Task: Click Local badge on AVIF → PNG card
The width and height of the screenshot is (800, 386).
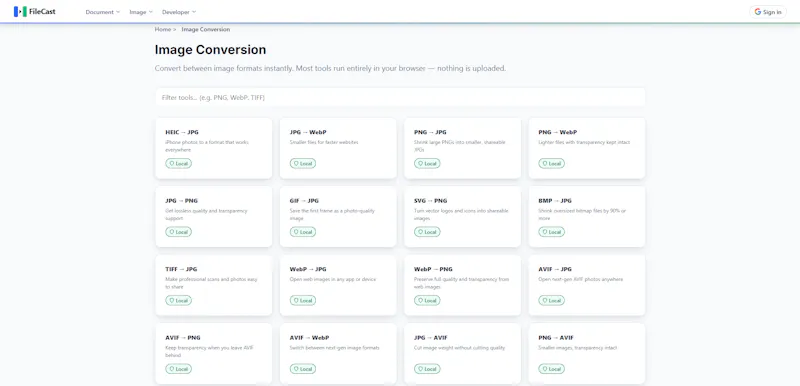Action: (179, 369)
